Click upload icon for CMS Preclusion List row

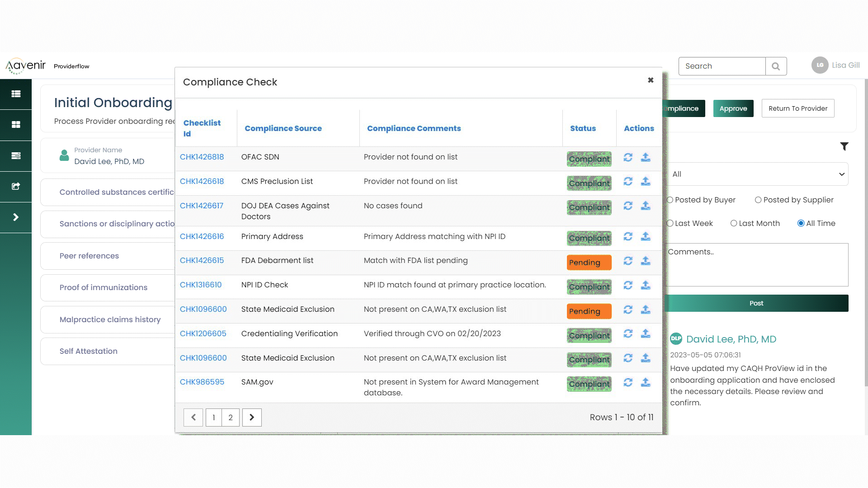[646, 182]
